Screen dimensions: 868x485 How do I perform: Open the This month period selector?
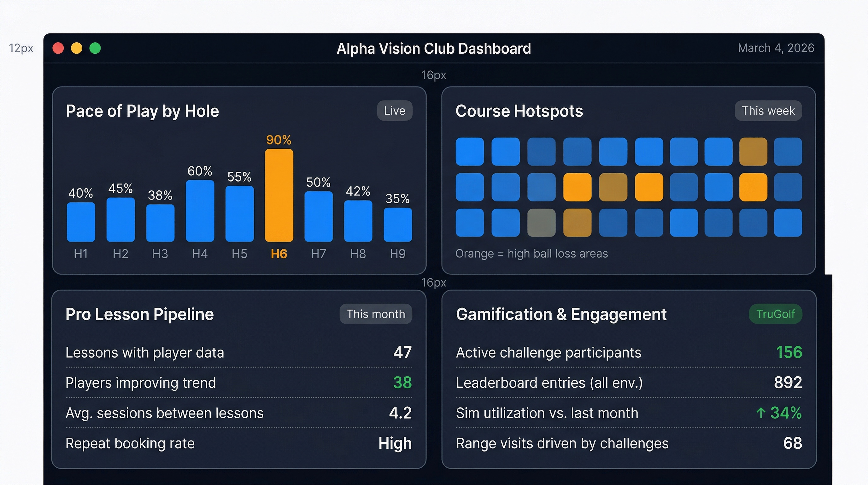point(375,314)
